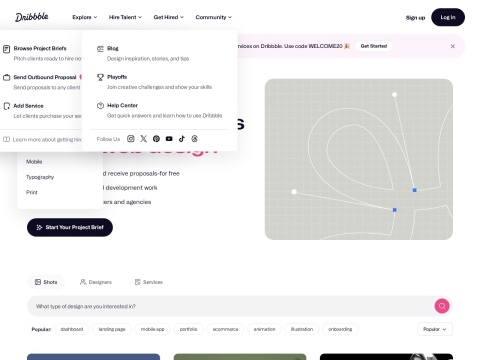The image size is (480, 360).
Task: Click the Log in button
Action: coord(448,17)
